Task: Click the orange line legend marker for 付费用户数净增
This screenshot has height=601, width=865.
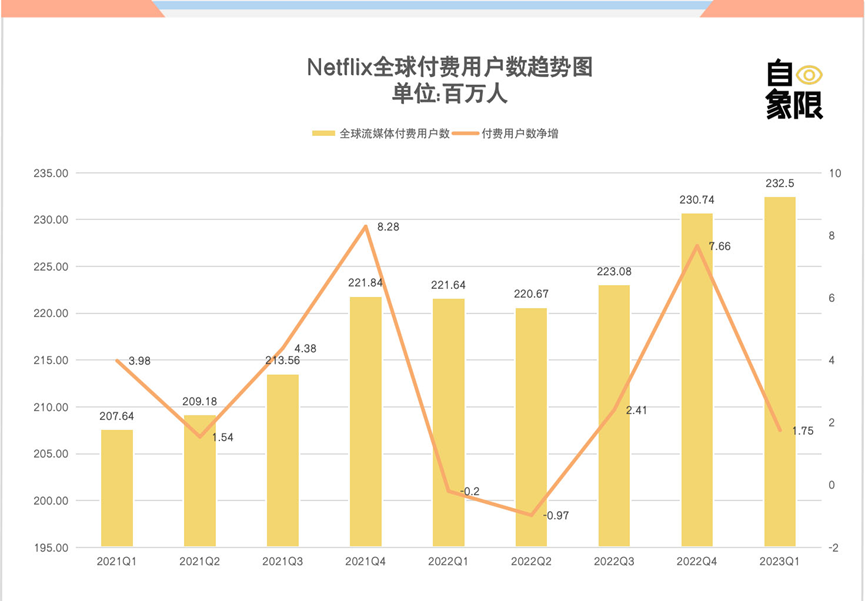Action: 465,133
